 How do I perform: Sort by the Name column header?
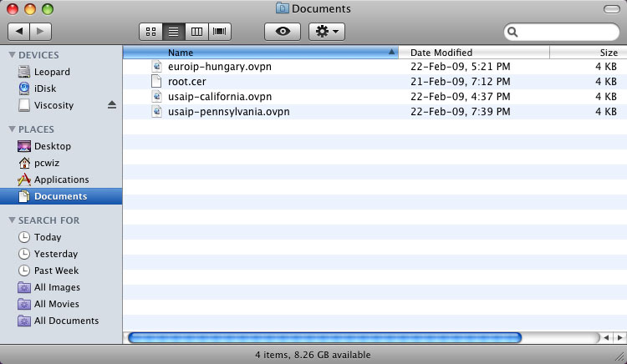coord(261,53)
